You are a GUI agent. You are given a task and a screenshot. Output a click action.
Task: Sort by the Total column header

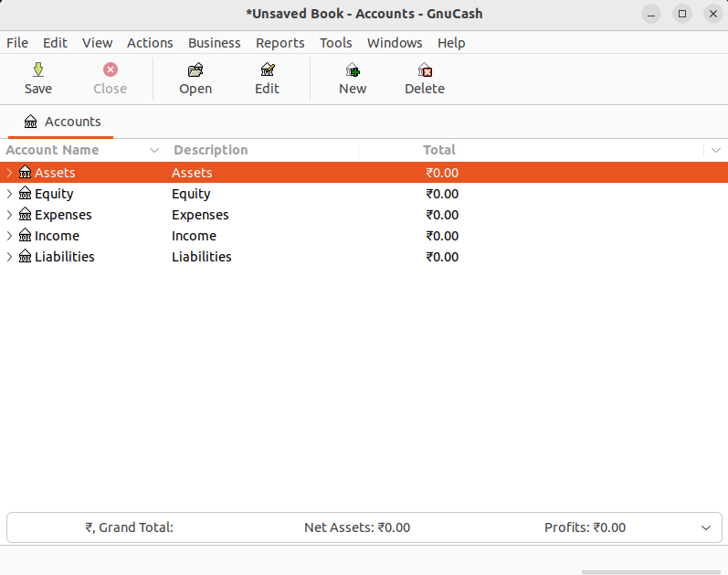tap(438, 150)
